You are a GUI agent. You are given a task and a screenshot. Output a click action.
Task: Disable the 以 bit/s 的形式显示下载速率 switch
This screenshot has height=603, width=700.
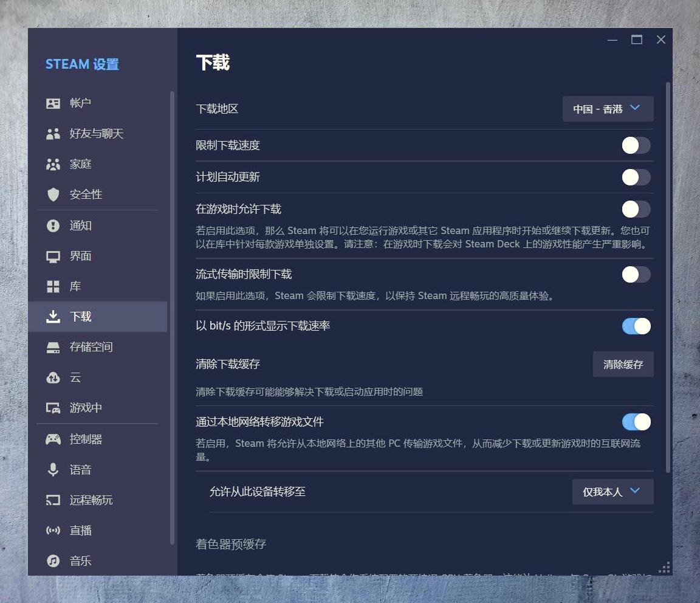pyautogui.click(x=636, y=326)
